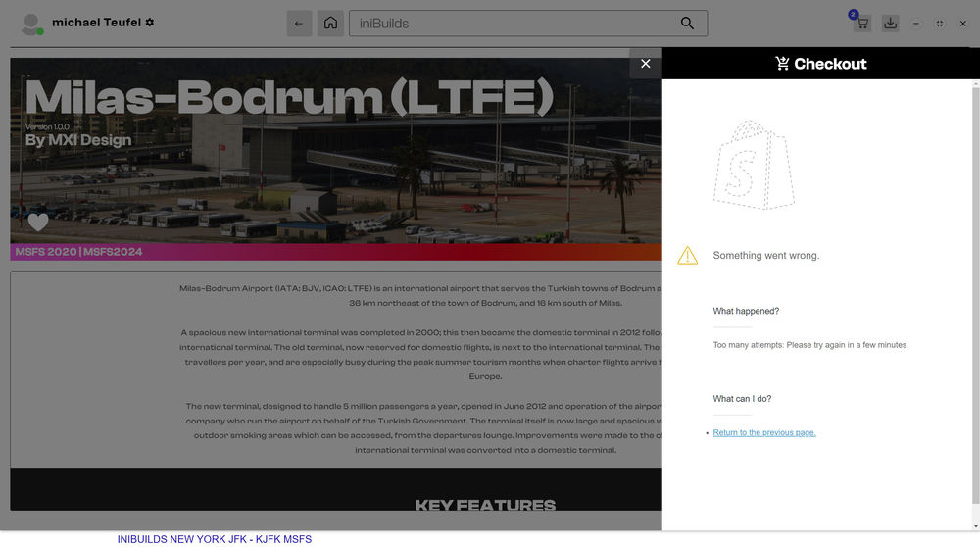The height and width of the screenshot is (547, 980).
Task: Go to the home page icon
Action: [330, 24]
